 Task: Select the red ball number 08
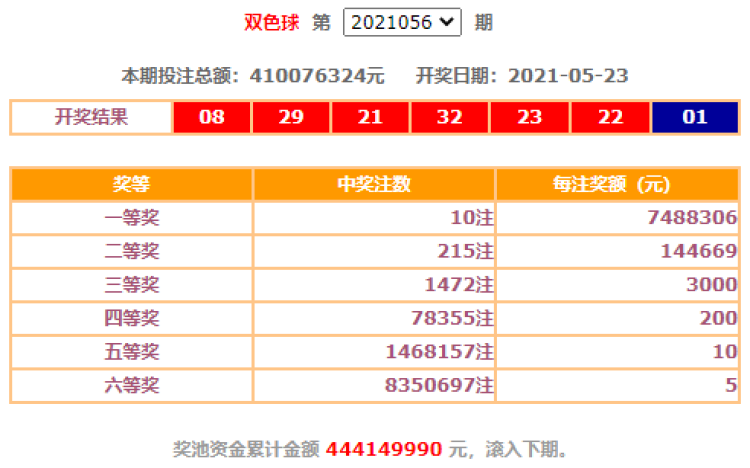point(211,117)
